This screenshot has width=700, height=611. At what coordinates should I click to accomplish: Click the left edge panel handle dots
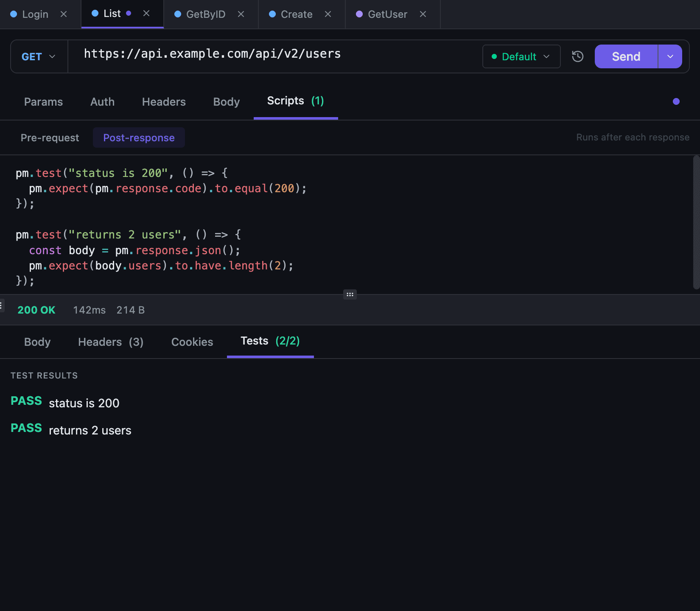(1, 305)
